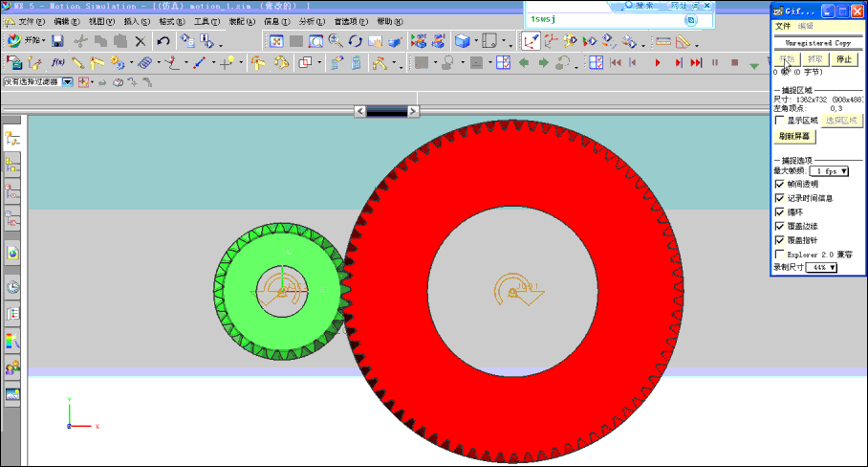This screenshot has height=467, width=868.
Task: Open the History clock sidebar tab
Action: coord(12,287)
